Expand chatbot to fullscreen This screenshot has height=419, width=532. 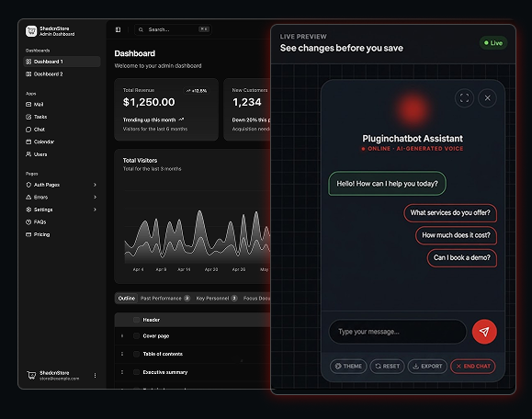tap(464, 98)
